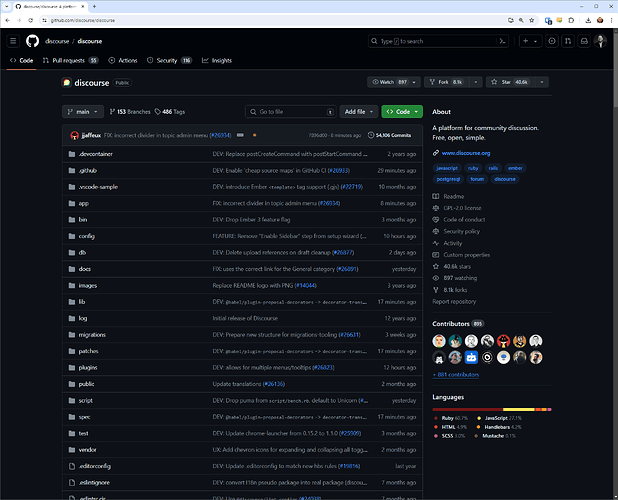Click the discourse repository logo icon
Screen dimensions: 618x500
coord(67,83)
